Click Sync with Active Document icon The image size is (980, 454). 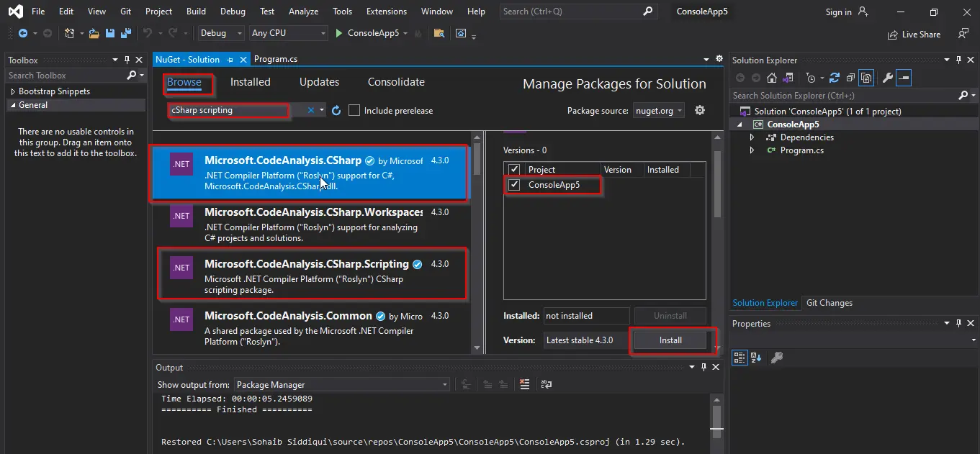click(x=835, y=78)
